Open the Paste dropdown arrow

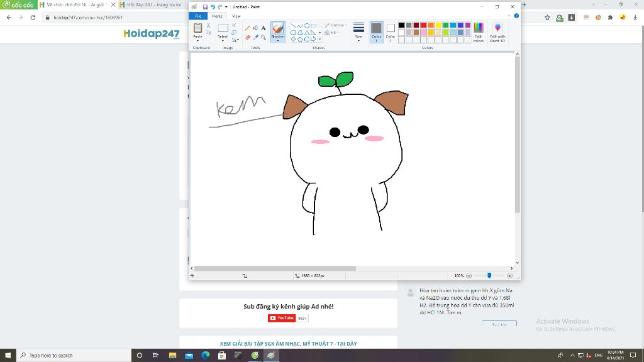(x=197, y=41)
